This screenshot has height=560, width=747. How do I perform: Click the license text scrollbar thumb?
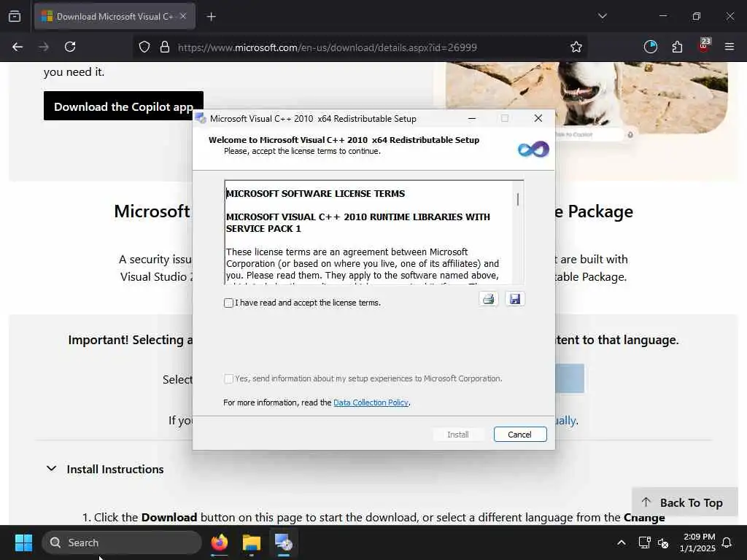(518, 200)
